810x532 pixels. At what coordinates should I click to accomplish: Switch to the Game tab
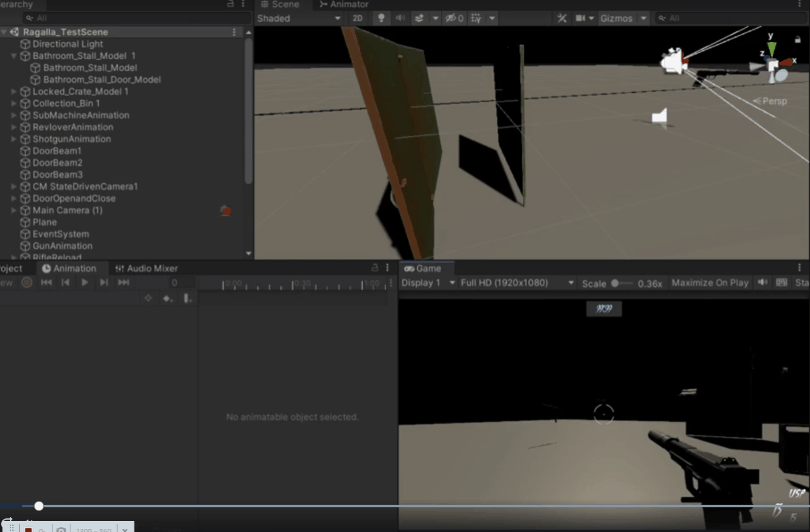point(423,268)
